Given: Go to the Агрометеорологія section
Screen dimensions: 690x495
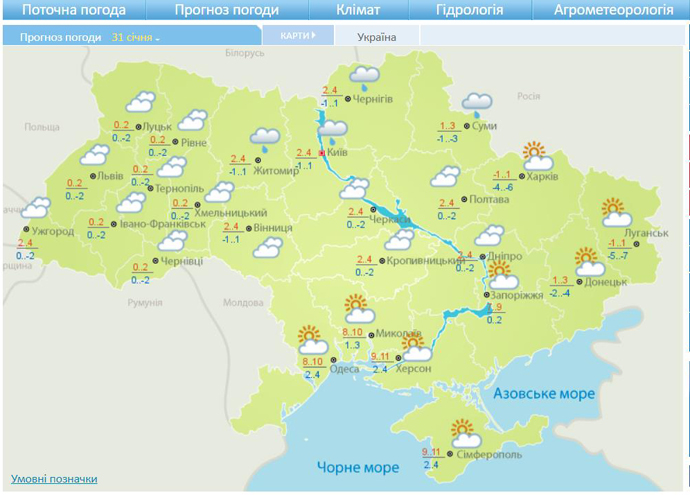Looking at the screenshot, I should point(614,11).
